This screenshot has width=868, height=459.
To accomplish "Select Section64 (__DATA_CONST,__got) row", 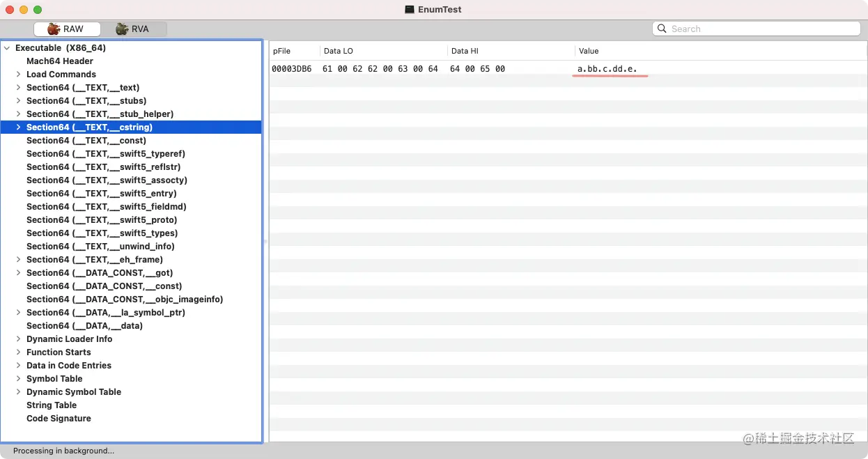I will [x=131, y=273].
